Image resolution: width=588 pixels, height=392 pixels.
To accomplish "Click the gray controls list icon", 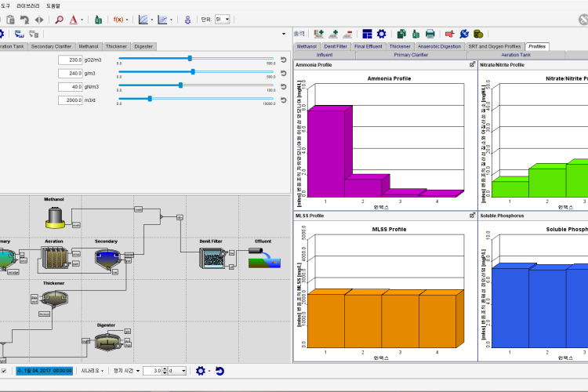I will [34, 34].
